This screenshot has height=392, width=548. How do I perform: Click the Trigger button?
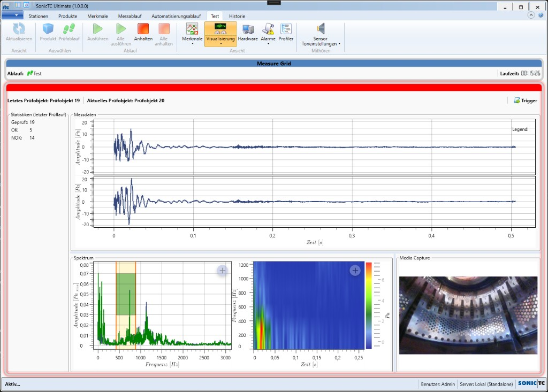526,101
